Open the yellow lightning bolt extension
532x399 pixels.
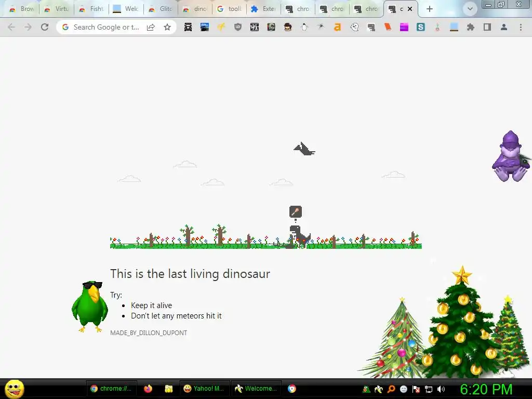click(221, 27)
